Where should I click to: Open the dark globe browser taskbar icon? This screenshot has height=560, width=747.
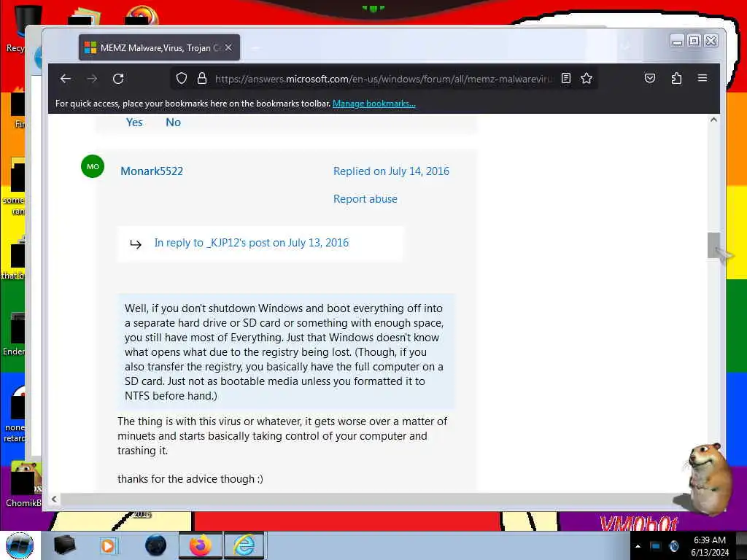tap(155, 545)
